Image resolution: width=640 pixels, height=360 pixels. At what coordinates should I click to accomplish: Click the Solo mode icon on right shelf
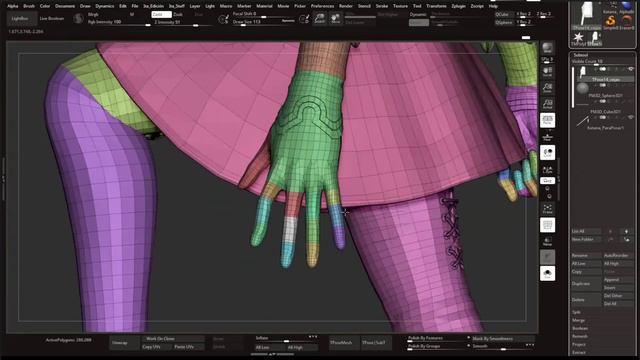pos(547,273)
